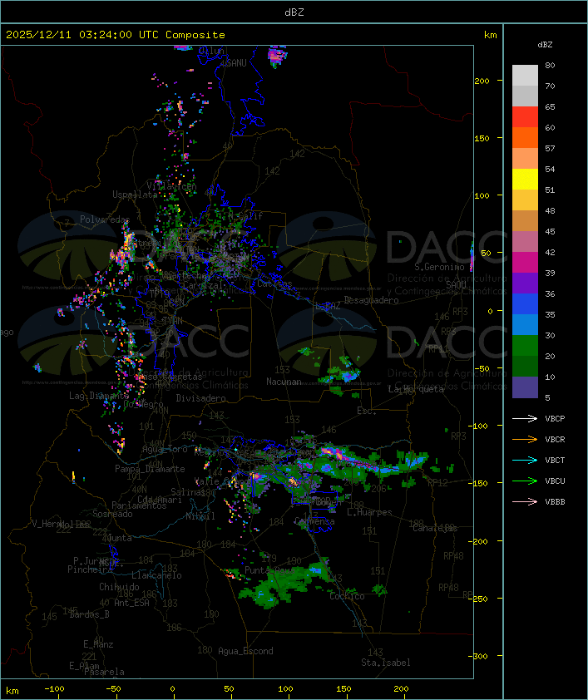The width and height of the screenshot is (588, 700).
Task: Click the Canalejas place label
Action: point(435,529)
